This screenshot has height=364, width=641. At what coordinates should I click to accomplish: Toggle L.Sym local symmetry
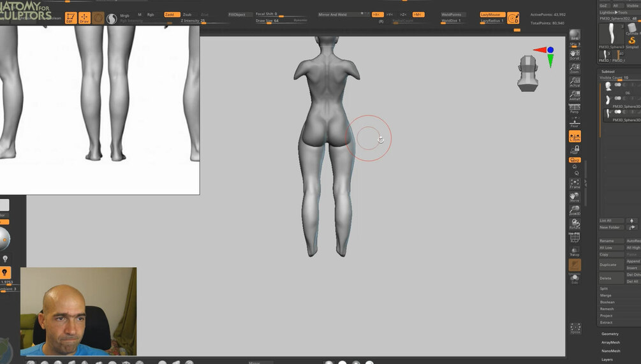point(575,136)
